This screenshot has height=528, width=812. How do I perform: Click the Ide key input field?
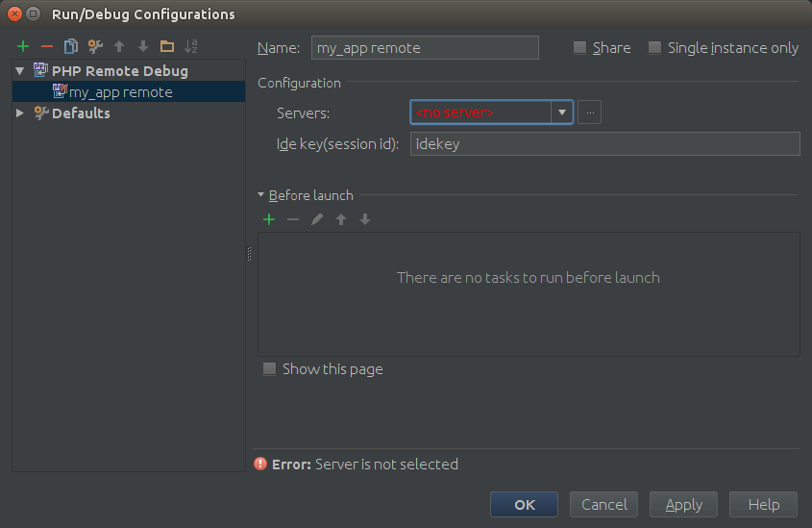[x=604, y=143]
